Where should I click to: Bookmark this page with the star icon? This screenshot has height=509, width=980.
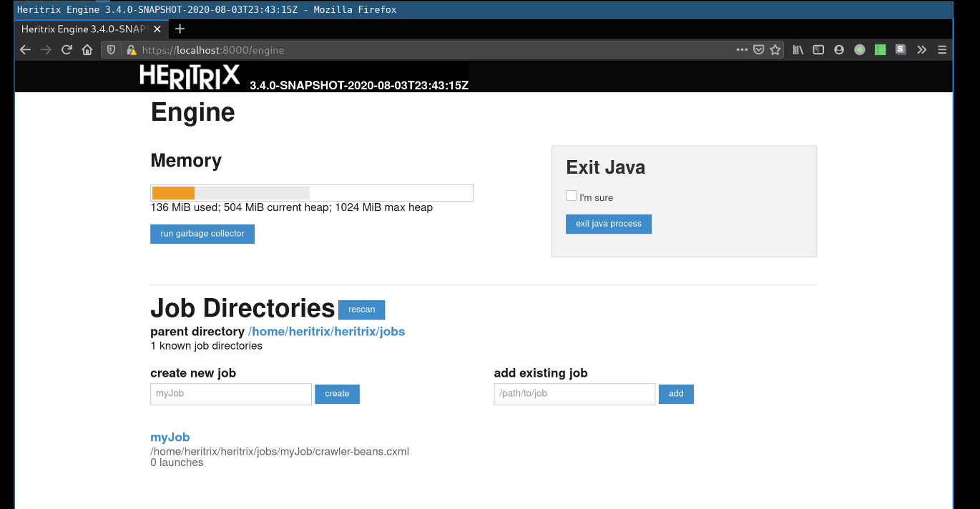pos(775,50)
